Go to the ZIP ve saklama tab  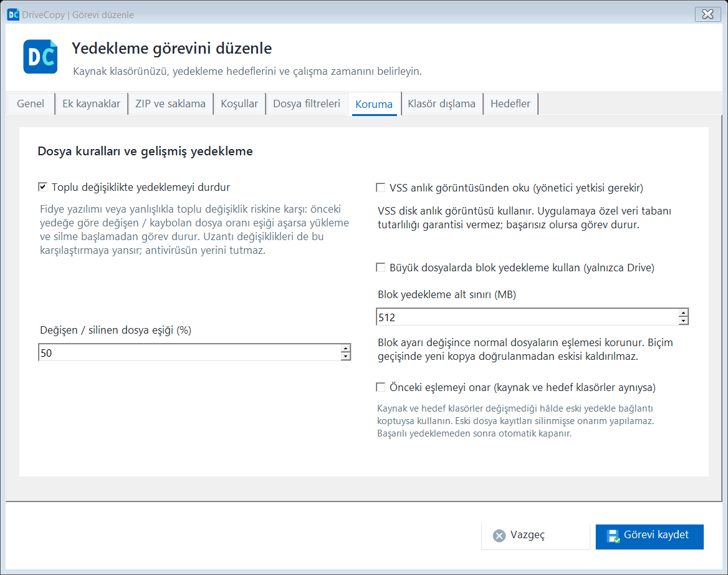[x=170, y=104]
